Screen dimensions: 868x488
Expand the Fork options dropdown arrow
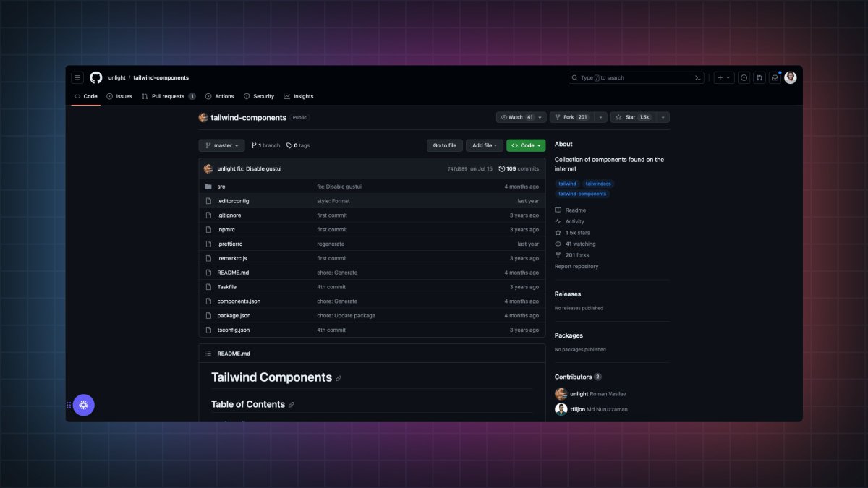click(600, 117)
